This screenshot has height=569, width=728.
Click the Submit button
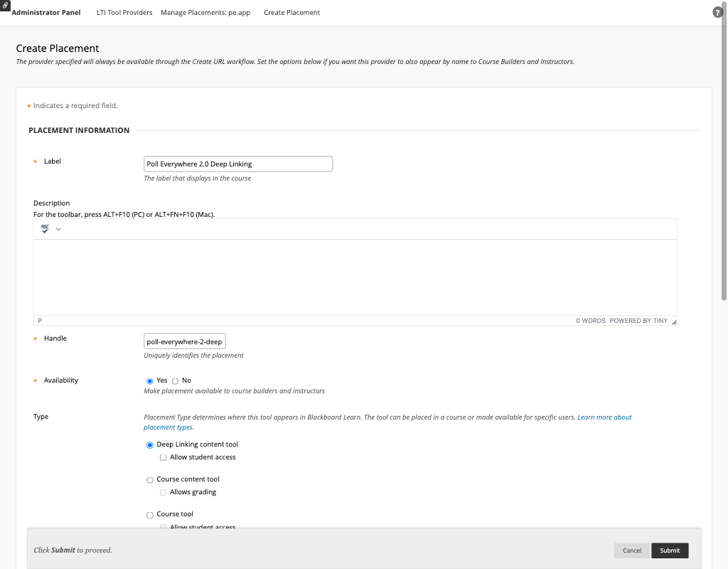point(670,551)
